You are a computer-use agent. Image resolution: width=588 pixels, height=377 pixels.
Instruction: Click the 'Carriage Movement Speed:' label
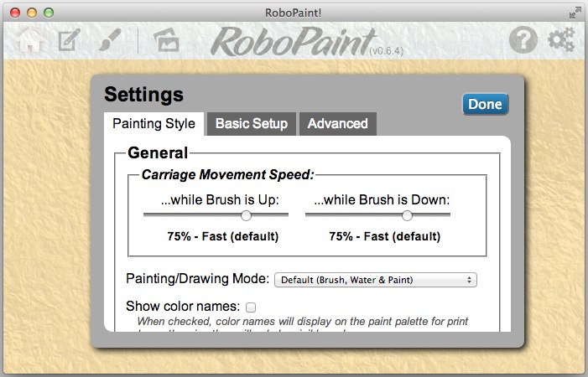pyautogui.click(x=228, y=174)
